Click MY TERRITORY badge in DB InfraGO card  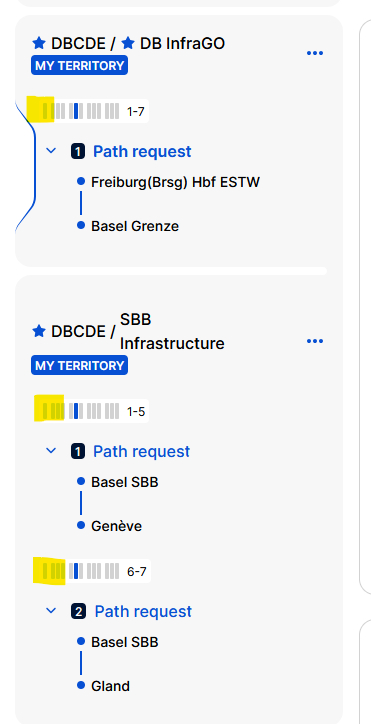click(79, 66)
